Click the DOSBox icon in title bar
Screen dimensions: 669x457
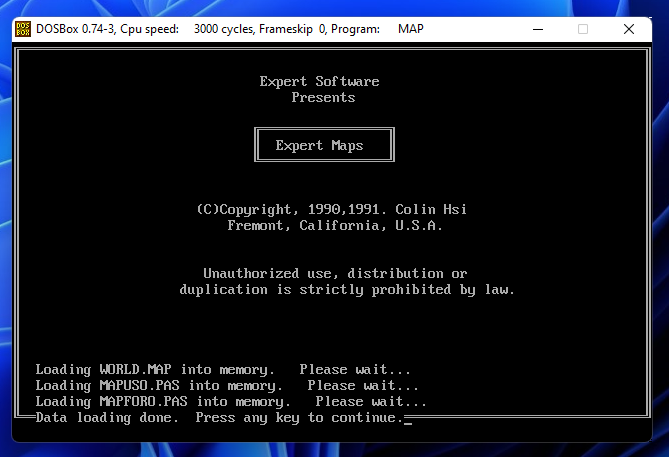tap(22, 29)
